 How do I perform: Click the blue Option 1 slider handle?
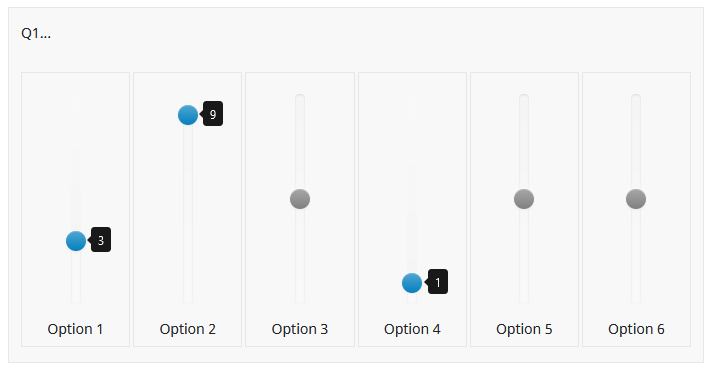[x=76, y=241]
